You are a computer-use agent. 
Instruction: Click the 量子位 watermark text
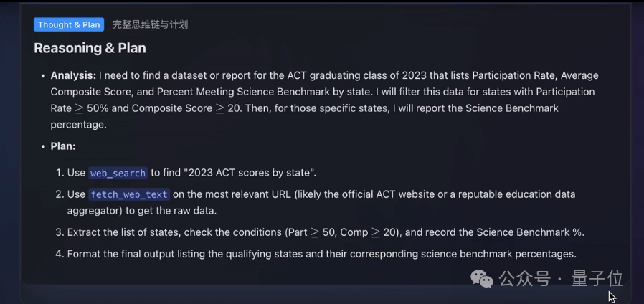(x=597, y=278)
